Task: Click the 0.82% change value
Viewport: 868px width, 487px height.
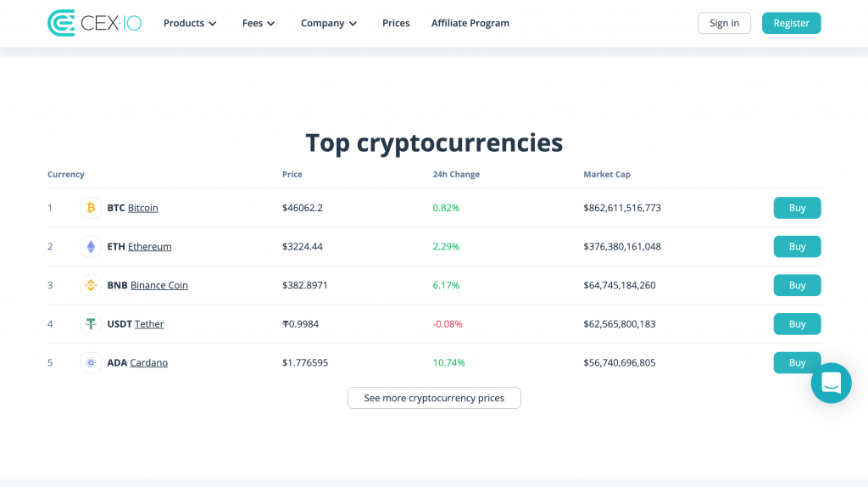Action: click(446, 208)
